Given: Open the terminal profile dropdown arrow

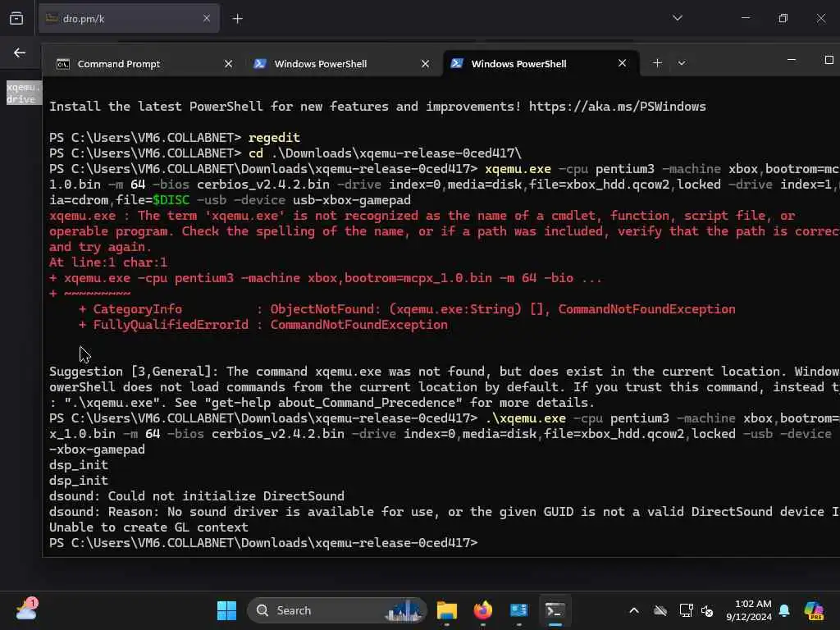Looking at the screenshot, I should (x=682, y=63).
